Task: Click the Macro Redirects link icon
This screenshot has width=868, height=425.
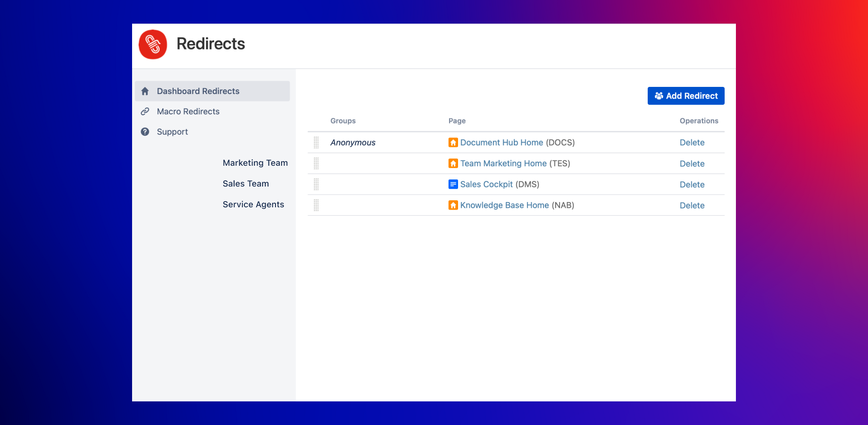Action: 145,111
